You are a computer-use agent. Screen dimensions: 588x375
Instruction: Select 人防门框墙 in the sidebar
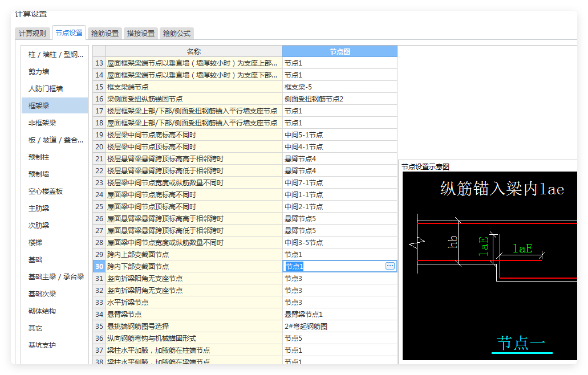55,89
